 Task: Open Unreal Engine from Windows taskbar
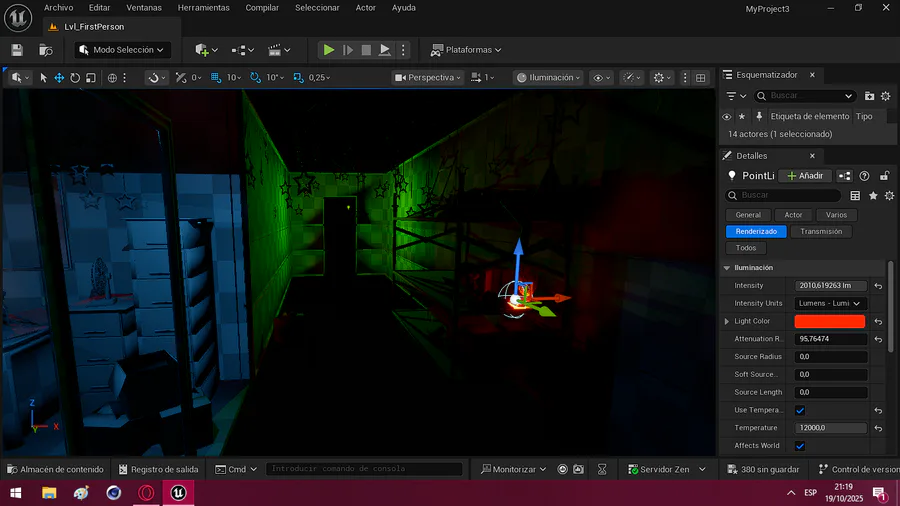click(x=179, y=493)
